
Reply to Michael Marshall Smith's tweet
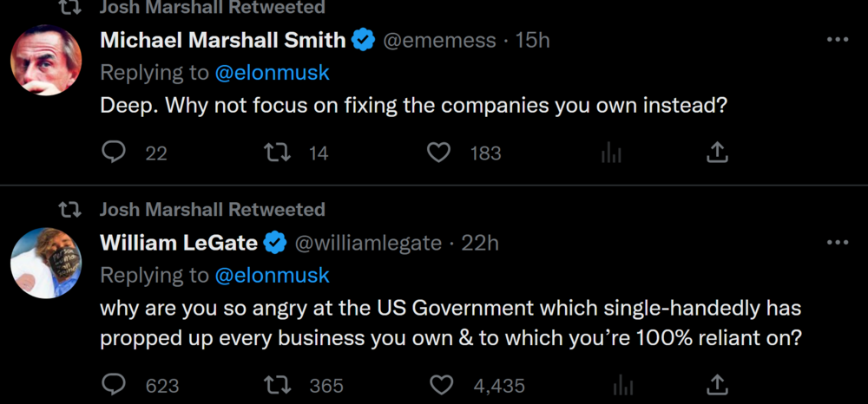coord(115,153)
